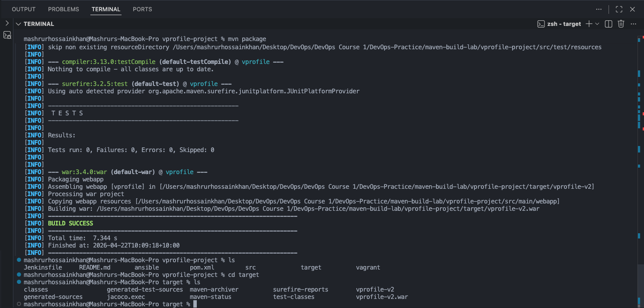Maximize the panel size
Viewport: 644px width, 308px height.
619,9
